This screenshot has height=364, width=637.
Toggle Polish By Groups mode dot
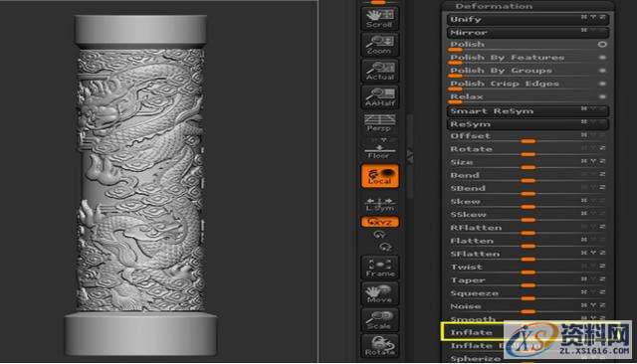pyautogui.click(x=602, y=71)
